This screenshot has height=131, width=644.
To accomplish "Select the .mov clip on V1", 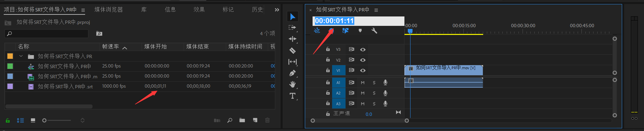I will pos(443,70).
